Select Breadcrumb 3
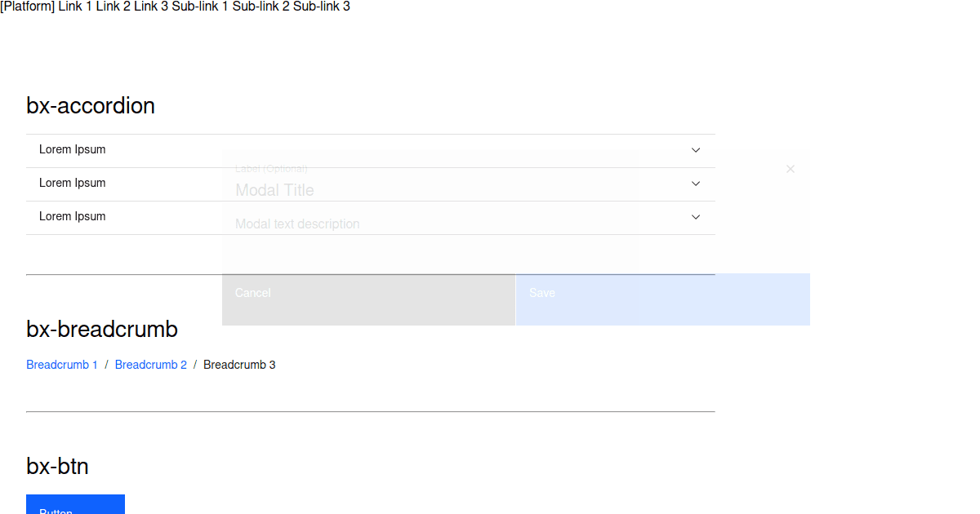Image resolution: width=980 pixels, height=514 pixels. point(239,365)
